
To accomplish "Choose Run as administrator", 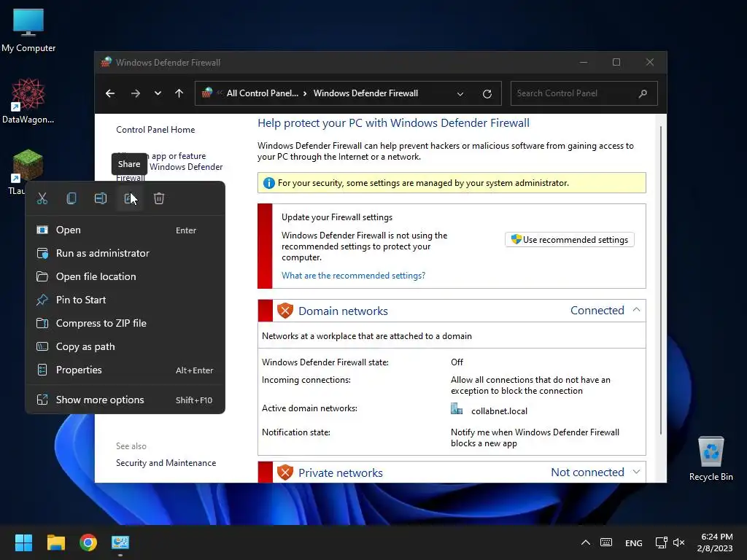I will click(125, 253).
